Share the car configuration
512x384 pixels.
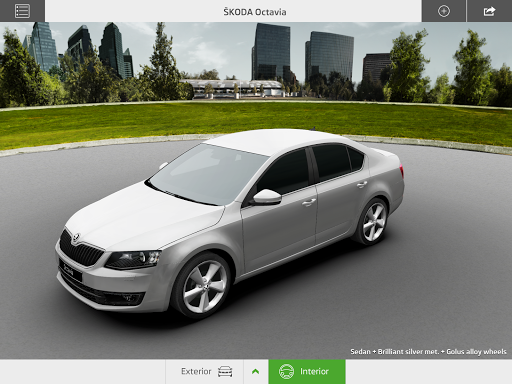point(489,11)
